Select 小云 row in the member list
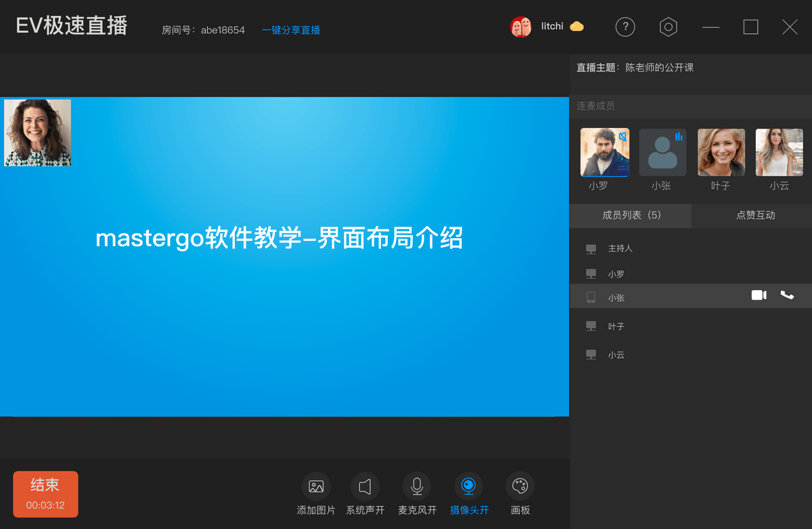 pyautogui.click(x=691, y=354)
